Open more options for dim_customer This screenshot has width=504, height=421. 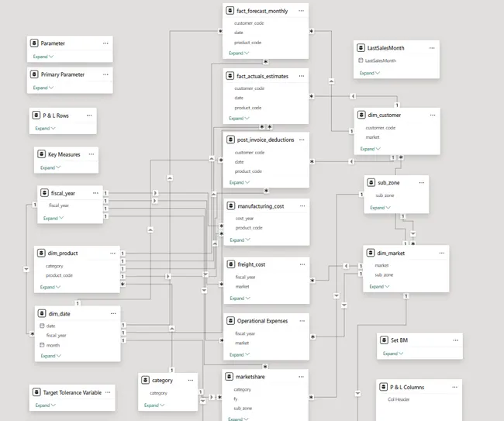click(x=433, y=115)
